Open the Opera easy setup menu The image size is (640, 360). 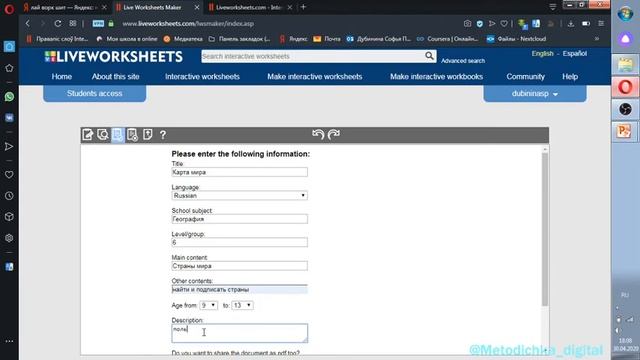click(601, 24)
